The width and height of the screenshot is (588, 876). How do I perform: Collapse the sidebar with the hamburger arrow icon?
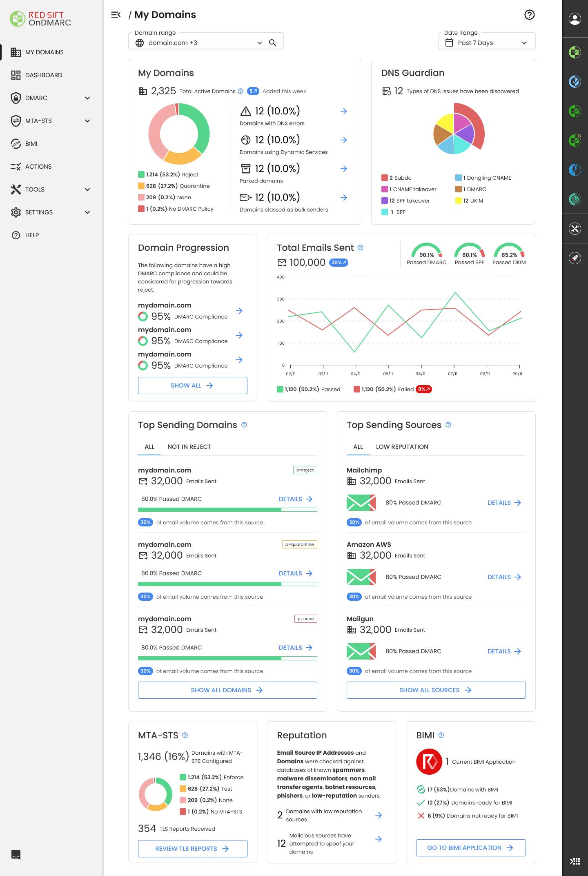[x=116, y=15]
